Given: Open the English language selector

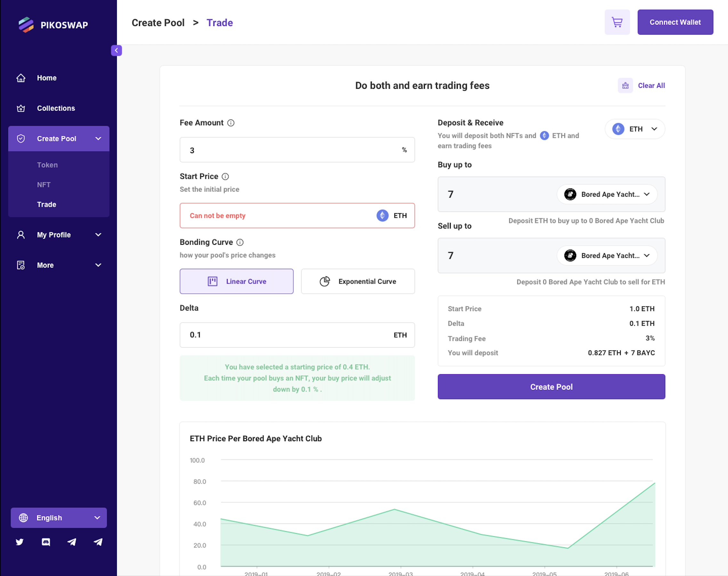Looking at the screenshot, I should (x=59, y=518).
